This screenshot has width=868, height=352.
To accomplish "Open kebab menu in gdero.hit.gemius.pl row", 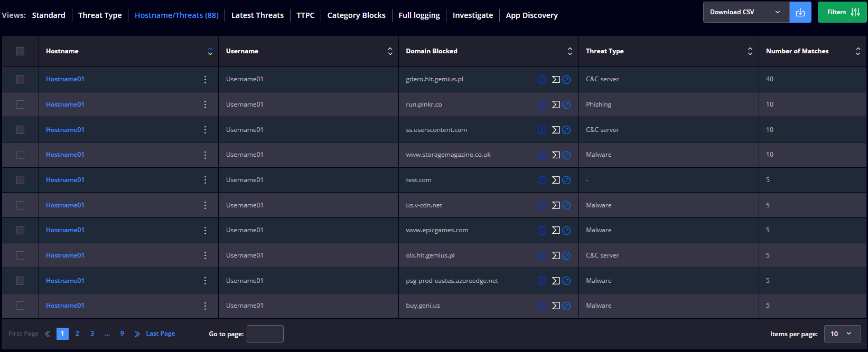I will 206,80.
